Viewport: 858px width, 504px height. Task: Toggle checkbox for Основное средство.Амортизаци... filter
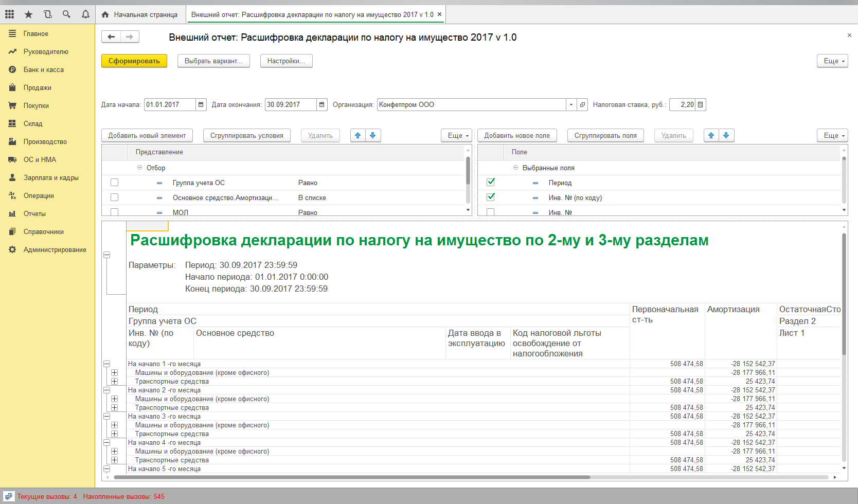click(114, 197)
